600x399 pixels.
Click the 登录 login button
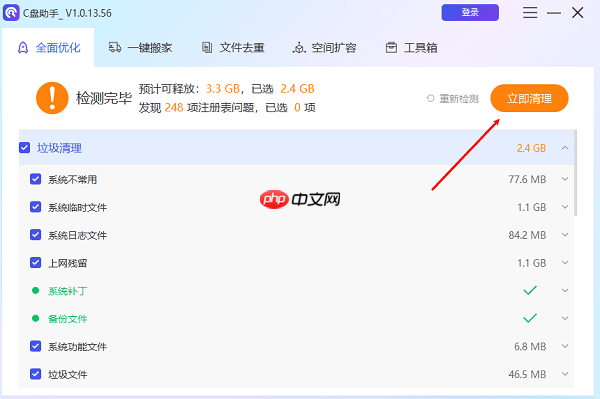(470, 13)
